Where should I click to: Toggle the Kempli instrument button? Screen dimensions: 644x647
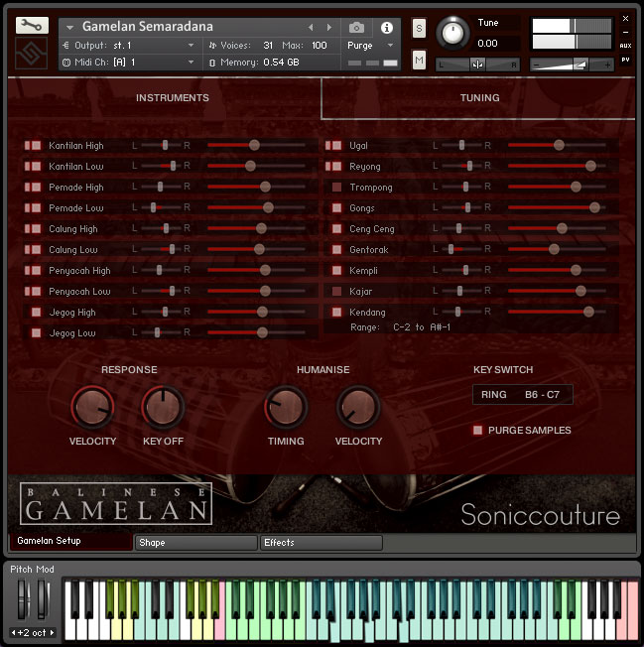click(x=336, y=270)
